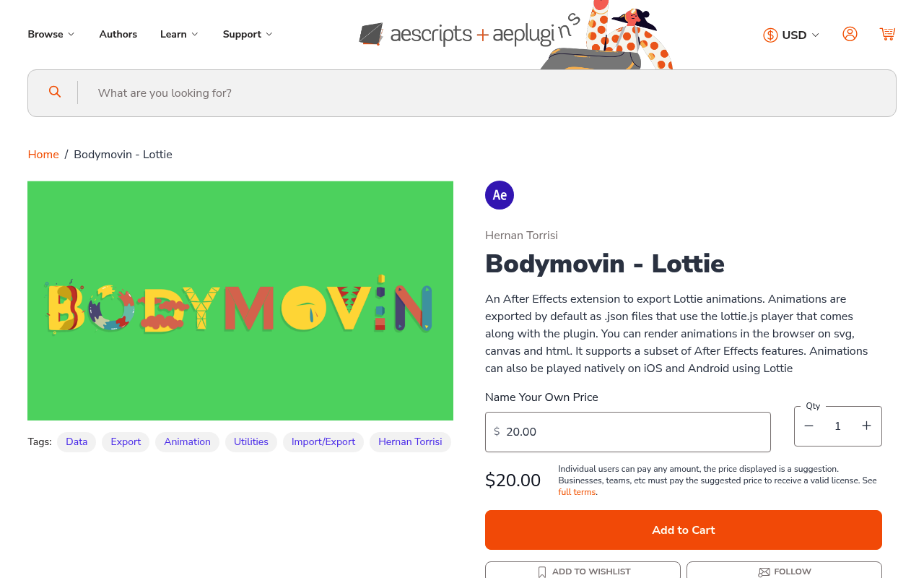Click the After Effects 'Ae' badge icon
This screenshot has width=924, height=578.
point(499,194)
